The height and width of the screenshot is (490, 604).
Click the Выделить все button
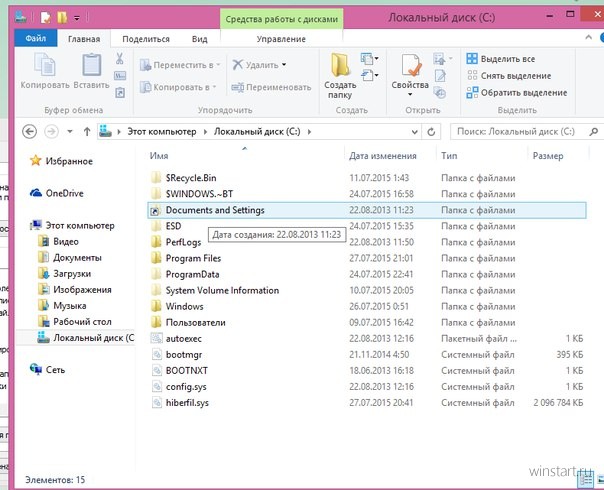pos(501,59)
